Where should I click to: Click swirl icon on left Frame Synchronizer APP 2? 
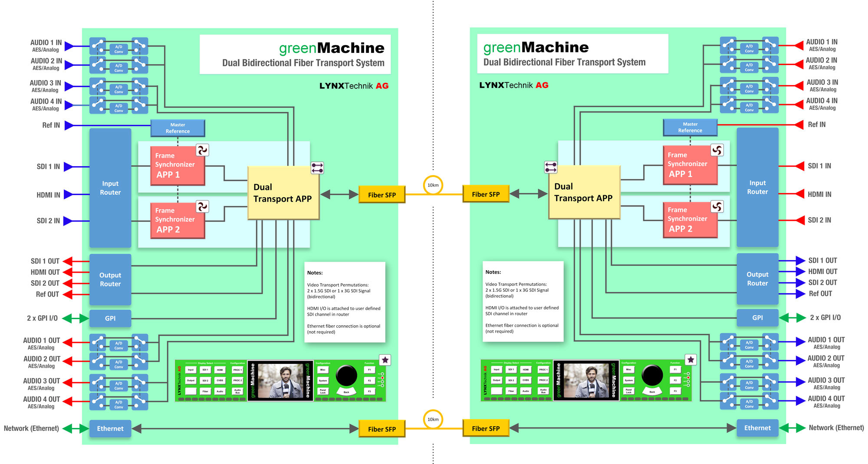[202, 206]
